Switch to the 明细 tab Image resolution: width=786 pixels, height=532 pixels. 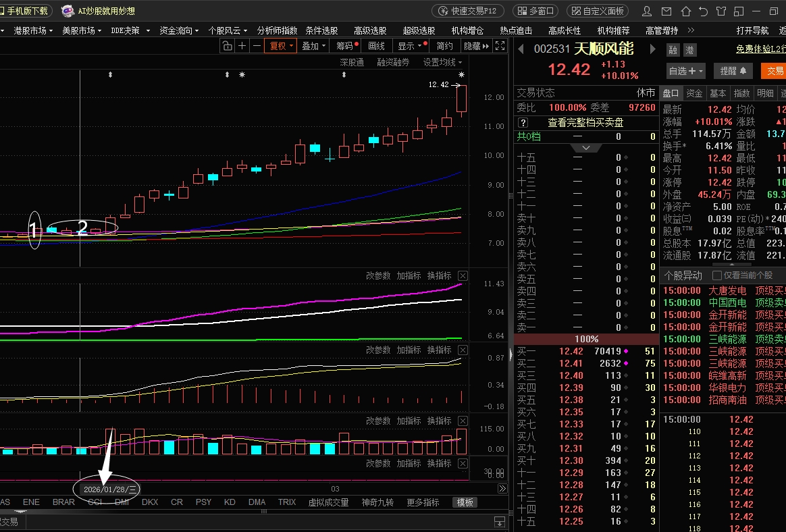point(765,93)
